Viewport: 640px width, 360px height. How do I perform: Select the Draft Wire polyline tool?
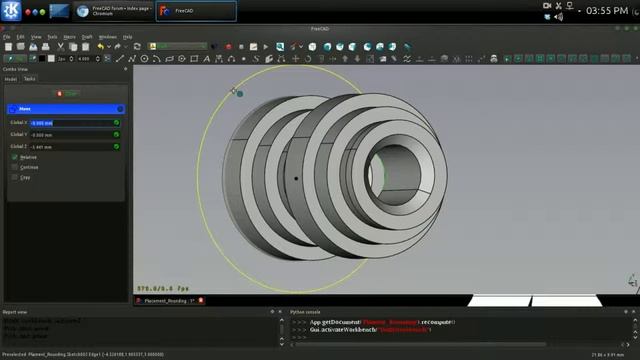(x=132, y=59)
